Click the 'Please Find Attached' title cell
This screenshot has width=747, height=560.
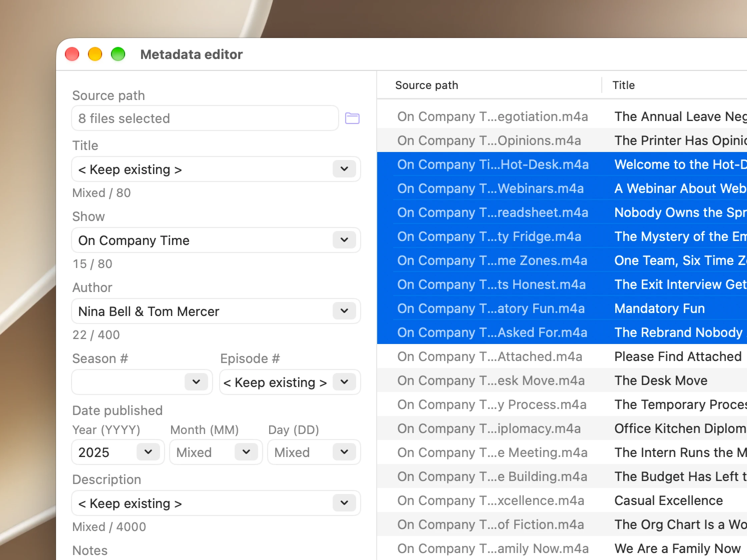[x=678, y=356]
